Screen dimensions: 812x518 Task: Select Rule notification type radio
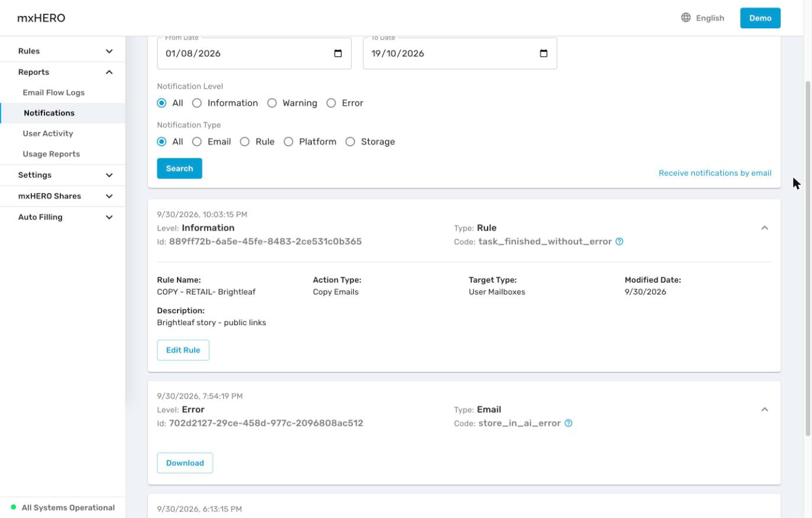(x=244, y=141)
